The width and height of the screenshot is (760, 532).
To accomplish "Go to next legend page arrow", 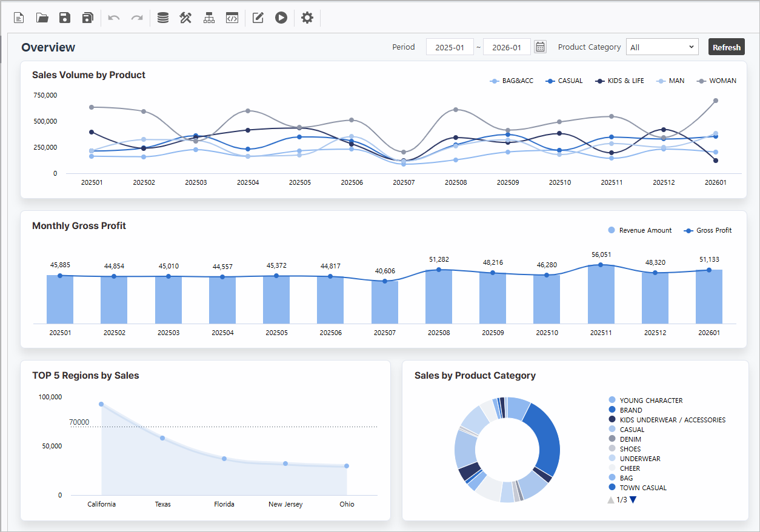I will click(x=633, y=500).
